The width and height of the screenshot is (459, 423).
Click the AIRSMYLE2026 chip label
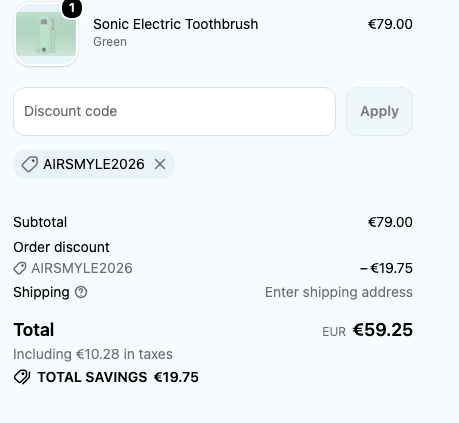(94, 164)
